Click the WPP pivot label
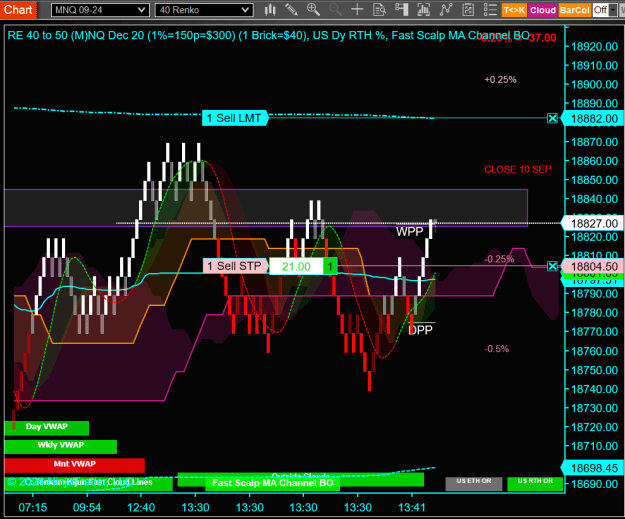This screenshot has height=519, width=625. [409, 232]
